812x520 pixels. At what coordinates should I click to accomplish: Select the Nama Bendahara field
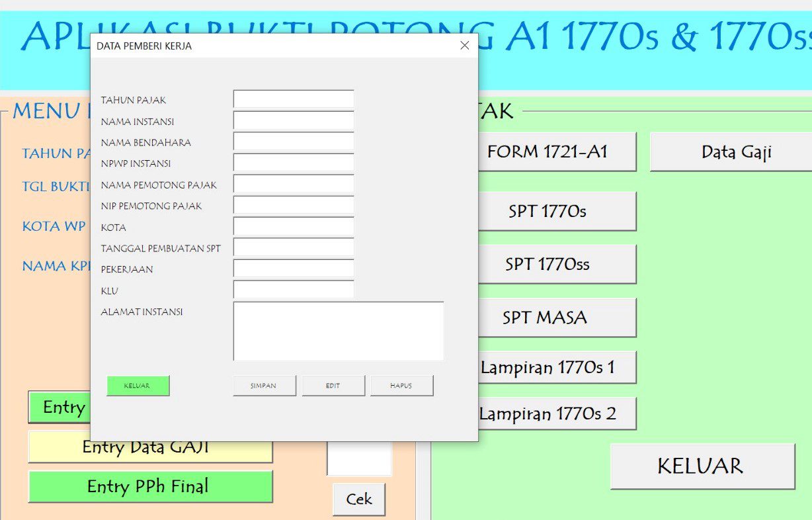pos(294,142)
